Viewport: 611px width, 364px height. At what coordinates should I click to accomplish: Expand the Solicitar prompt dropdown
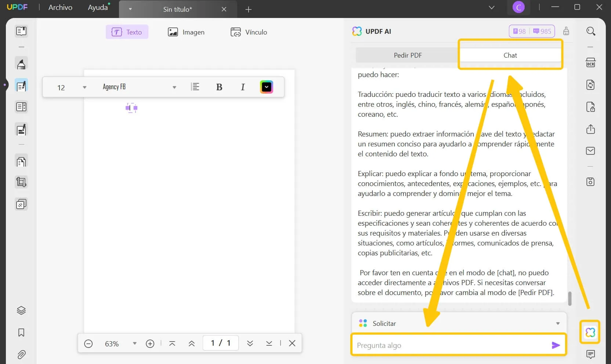(x=558, y=323)
